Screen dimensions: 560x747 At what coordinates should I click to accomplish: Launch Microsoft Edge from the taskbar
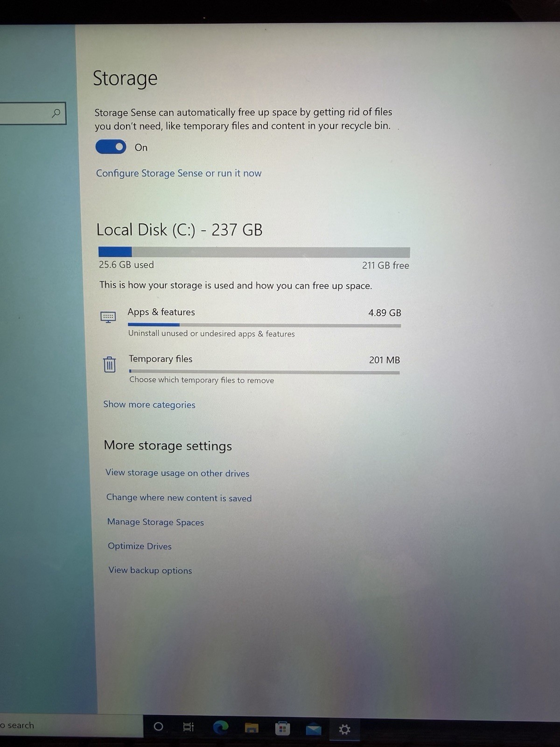coord(220,727)
